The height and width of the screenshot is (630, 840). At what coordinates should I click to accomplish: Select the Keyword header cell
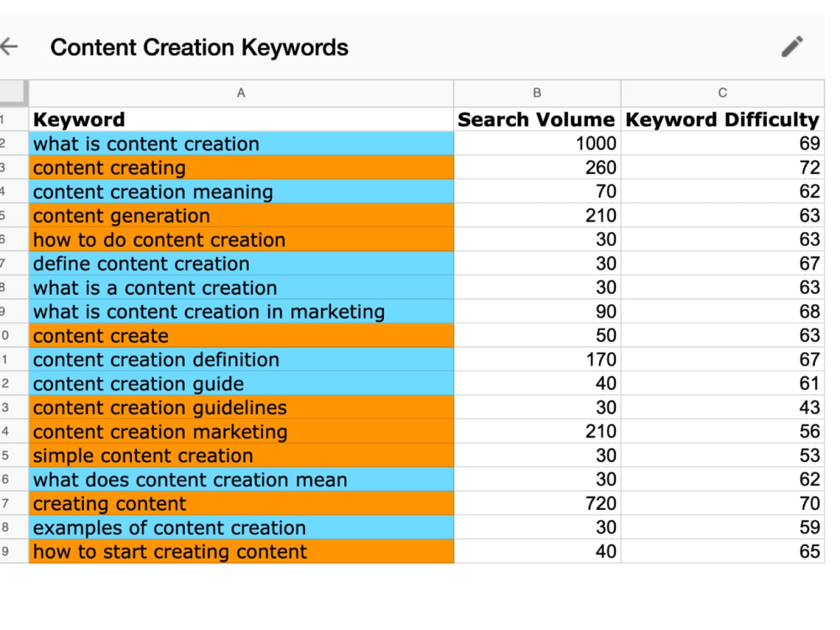tap(241, 119)
